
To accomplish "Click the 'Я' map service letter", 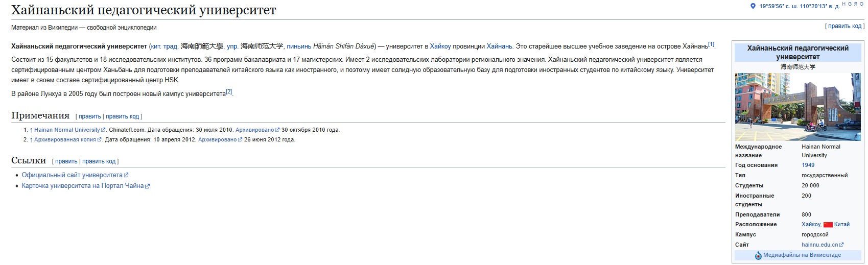I will [856, 4].
